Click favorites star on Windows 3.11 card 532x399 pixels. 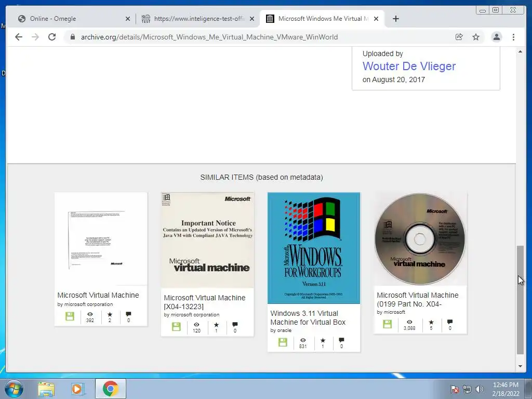point(323,340)
